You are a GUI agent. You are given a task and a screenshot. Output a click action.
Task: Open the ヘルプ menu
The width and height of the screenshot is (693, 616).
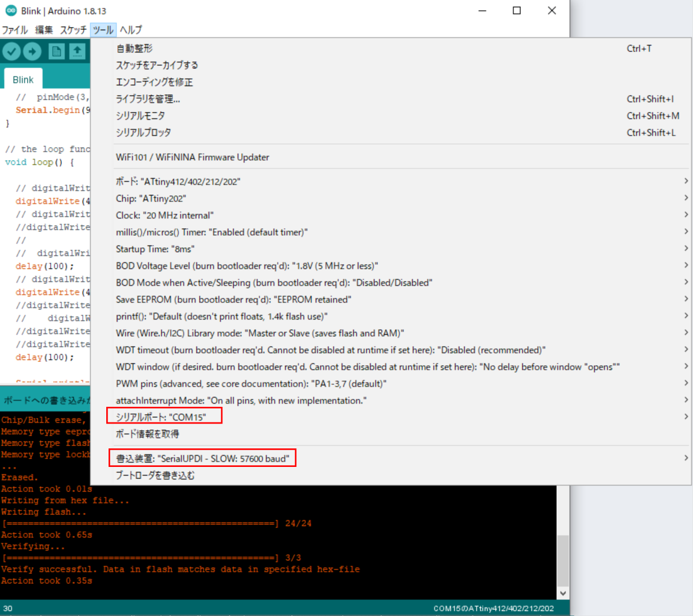(x=131, y=29)
